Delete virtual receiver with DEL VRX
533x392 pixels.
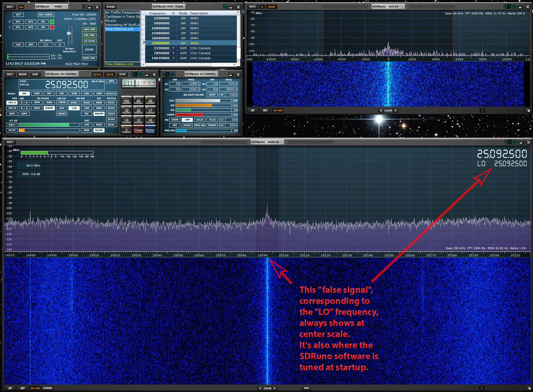point(89,35)
